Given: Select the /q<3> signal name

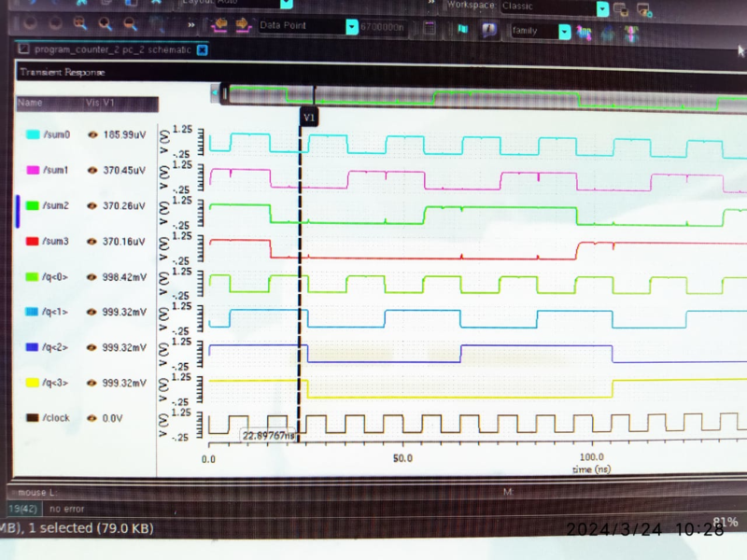Looking at the screenshot, I should [55, 383].
